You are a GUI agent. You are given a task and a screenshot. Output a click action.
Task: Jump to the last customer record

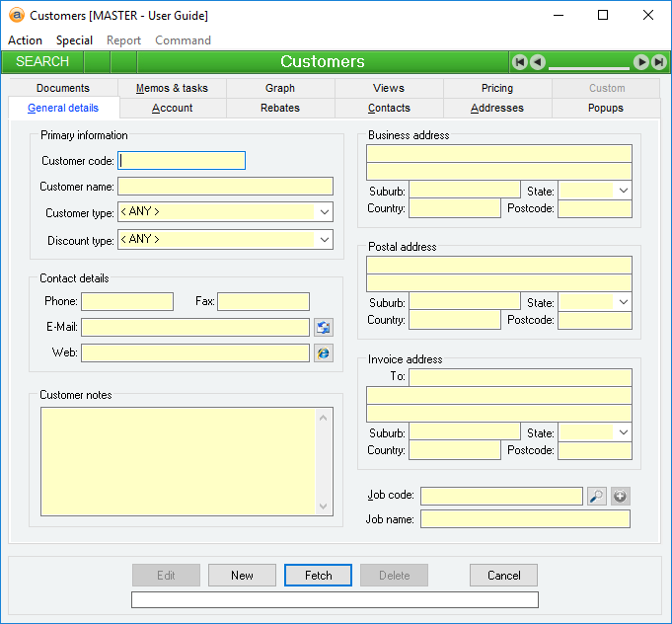coord(657,62)
